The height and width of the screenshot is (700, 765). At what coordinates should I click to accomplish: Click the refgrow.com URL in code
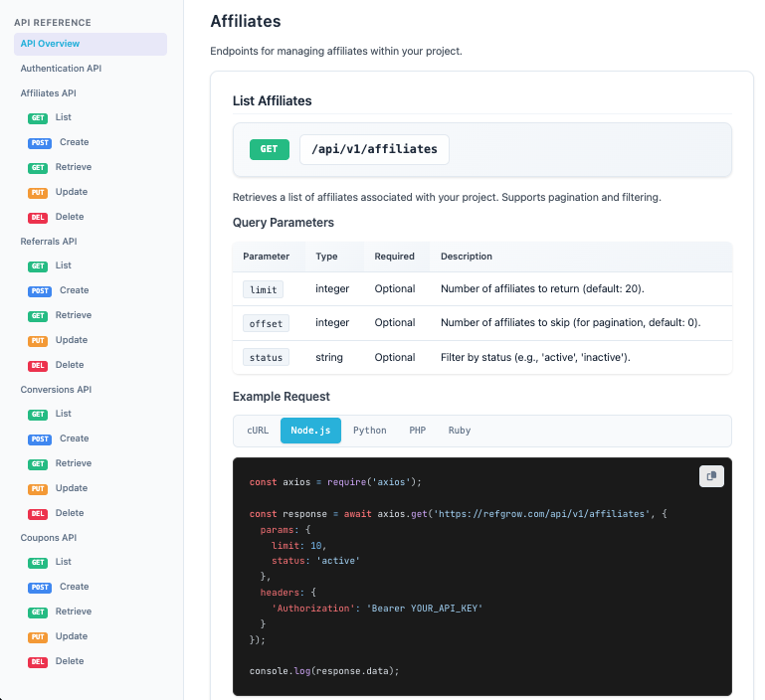coord(541,514)
